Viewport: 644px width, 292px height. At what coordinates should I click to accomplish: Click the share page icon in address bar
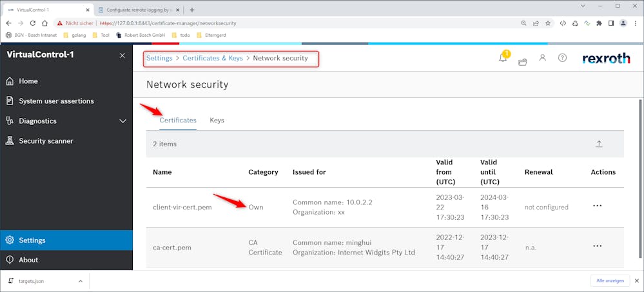point(536,23)
